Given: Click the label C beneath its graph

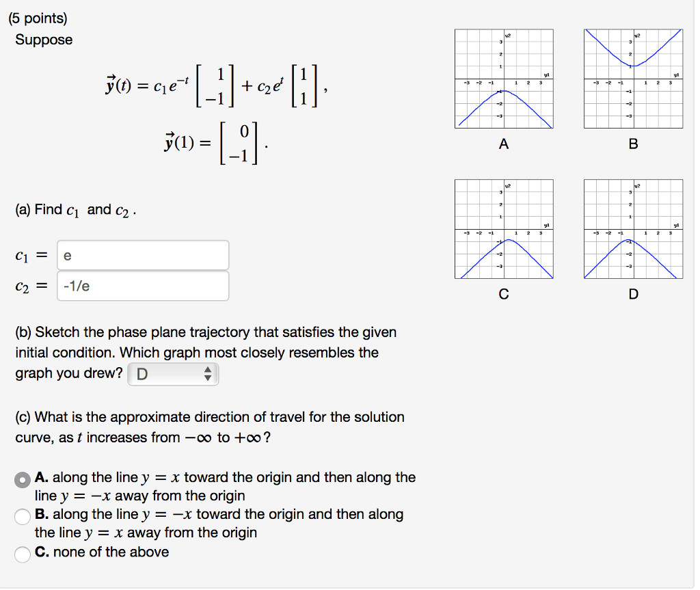Looking at the screenshot, I should (504, 295).
